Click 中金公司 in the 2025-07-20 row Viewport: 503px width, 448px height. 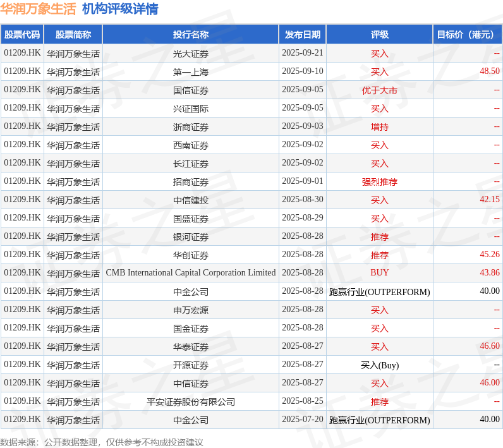[191, 420]
